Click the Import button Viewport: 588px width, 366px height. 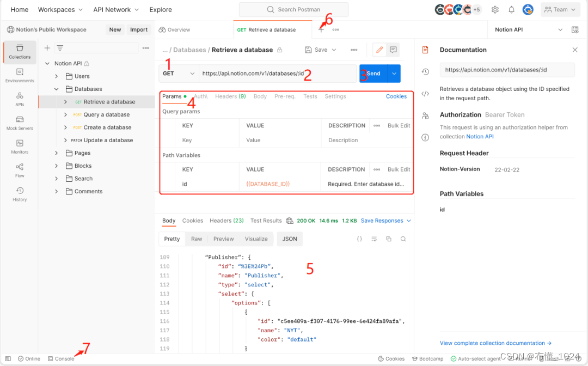click(139, 29)
